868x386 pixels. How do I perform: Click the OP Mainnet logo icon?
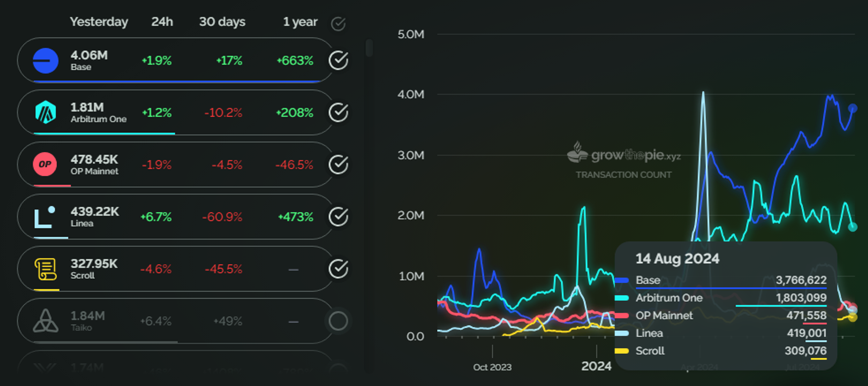45,165
